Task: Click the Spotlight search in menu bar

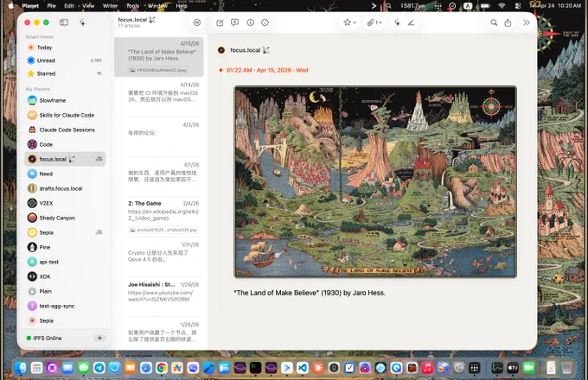Action: (389, 6)
